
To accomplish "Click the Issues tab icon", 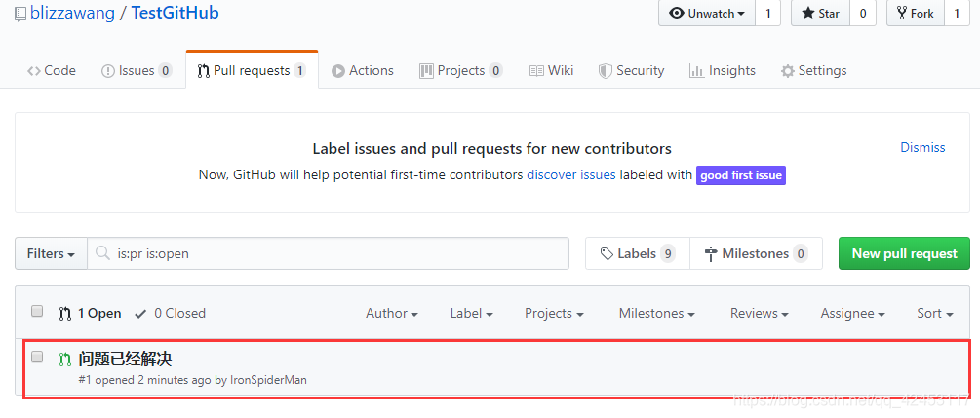I will tap(108, 71).
